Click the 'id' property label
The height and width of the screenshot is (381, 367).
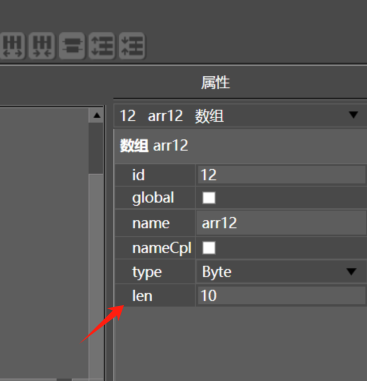138,175
